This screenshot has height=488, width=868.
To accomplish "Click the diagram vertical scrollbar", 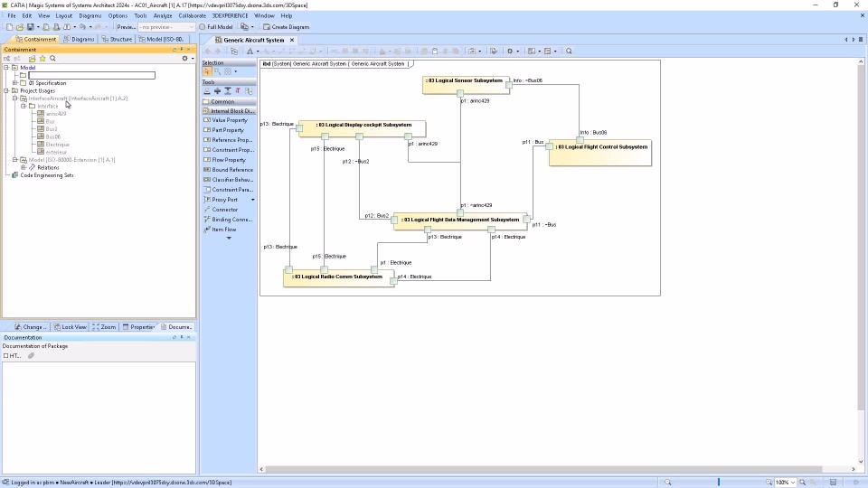I will click(x=860, y=237).
